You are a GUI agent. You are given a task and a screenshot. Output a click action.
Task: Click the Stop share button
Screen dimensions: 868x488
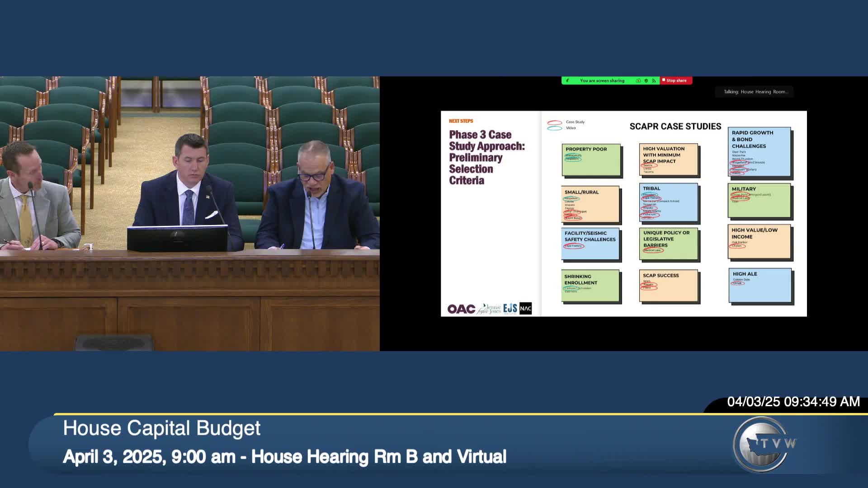(x=675, y=80)
